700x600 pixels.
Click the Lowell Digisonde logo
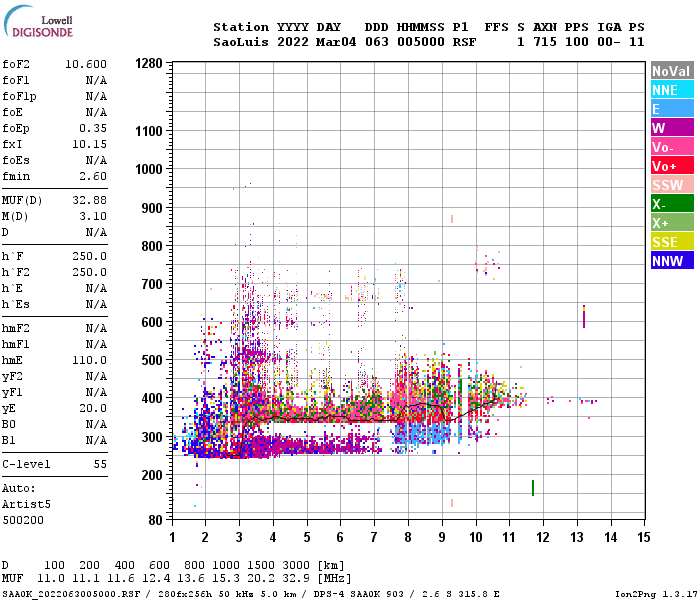point(38,21)
